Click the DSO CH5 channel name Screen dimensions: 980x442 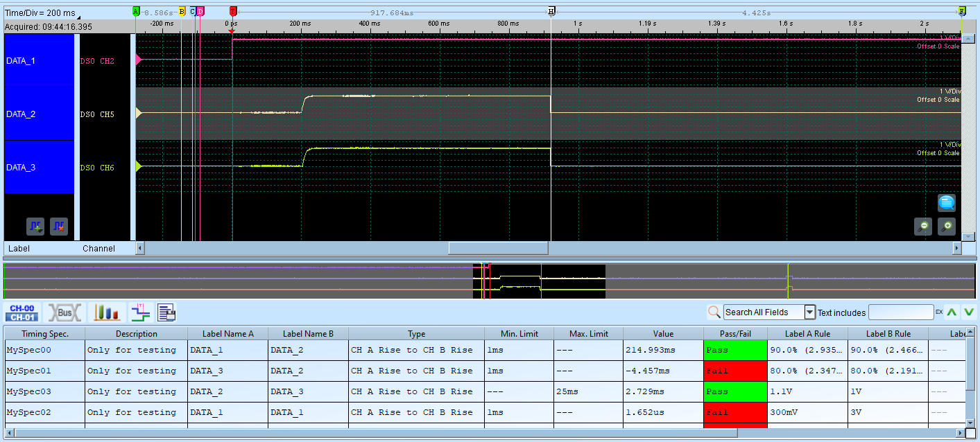[97, 114]
